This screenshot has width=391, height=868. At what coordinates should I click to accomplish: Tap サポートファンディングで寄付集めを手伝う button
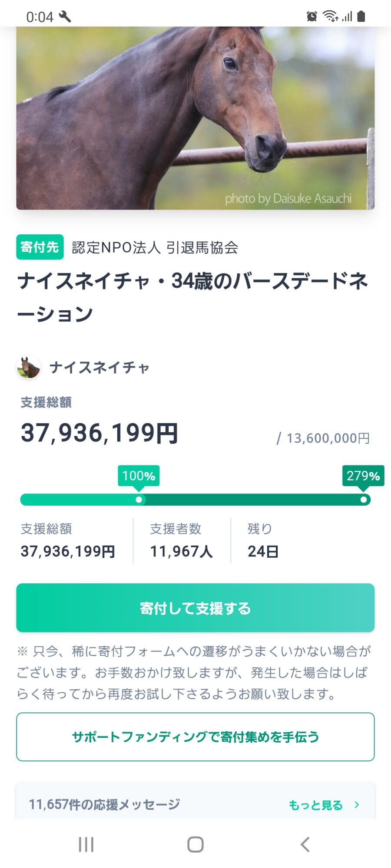tap(195, 736)
